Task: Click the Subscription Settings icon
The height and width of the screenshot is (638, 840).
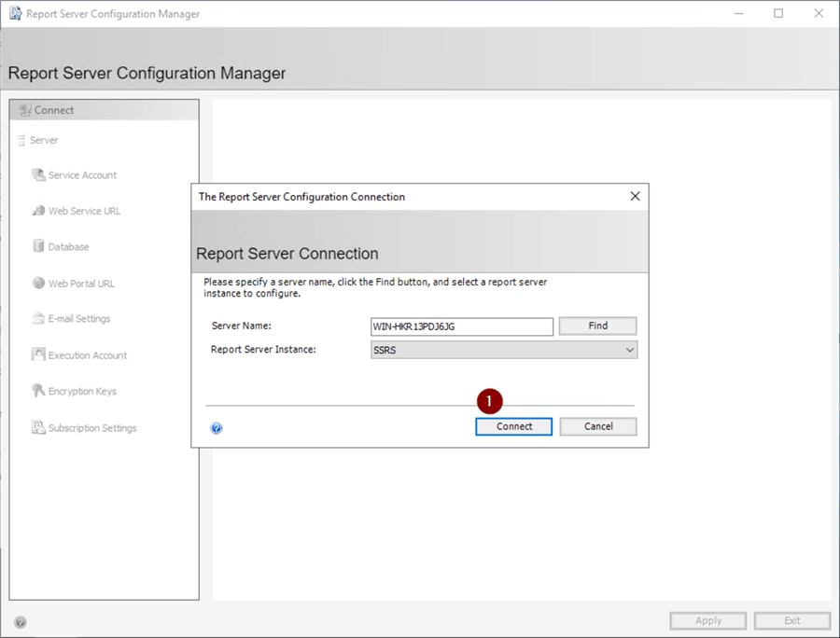Action: [x=38, y=428]
